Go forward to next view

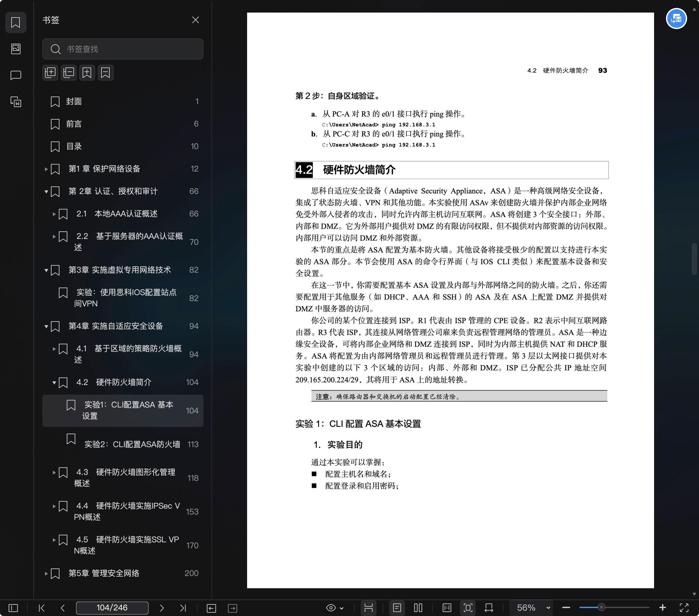coord(233,608)
